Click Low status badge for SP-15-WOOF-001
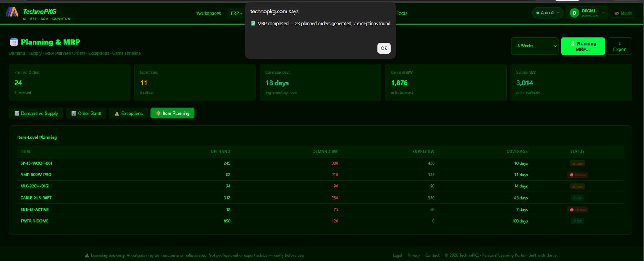The width and height of the screenshot is (644, 261). pos(577,163)
